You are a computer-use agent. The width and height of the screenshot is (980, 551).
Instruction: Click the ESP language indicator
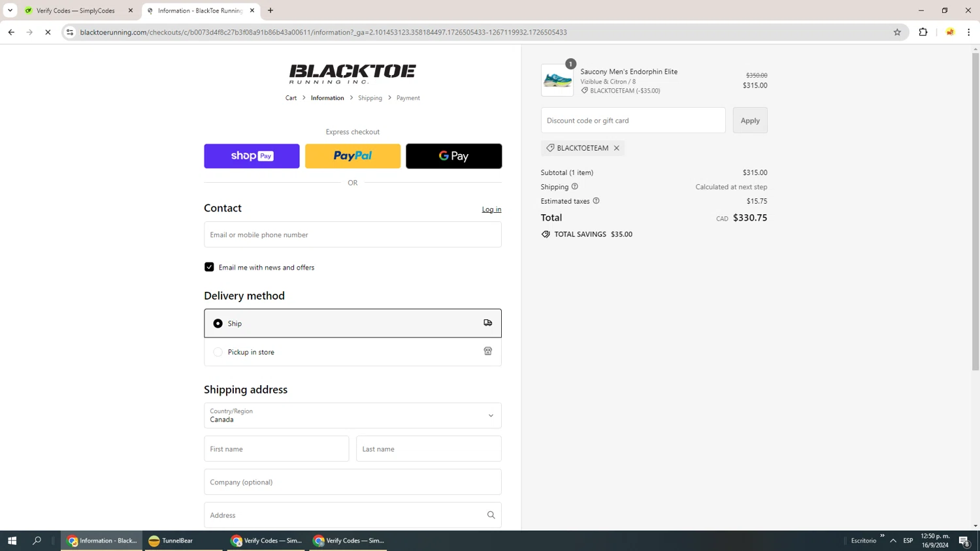tap(908, 541)
